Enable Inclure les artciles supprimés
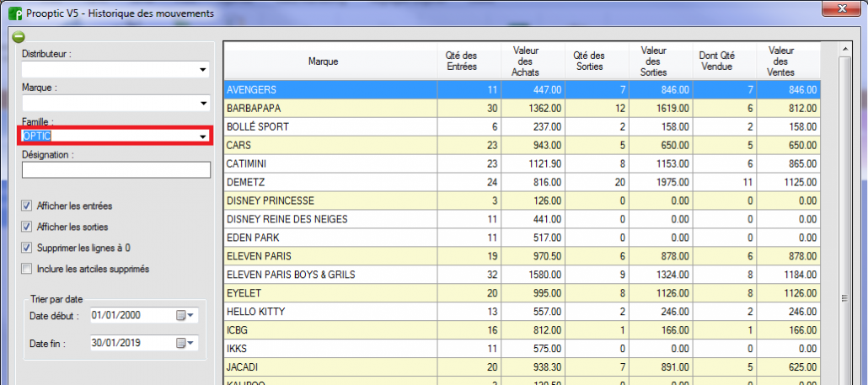The width and height of the screenshot is (868, 385). (x=26, y=270)
